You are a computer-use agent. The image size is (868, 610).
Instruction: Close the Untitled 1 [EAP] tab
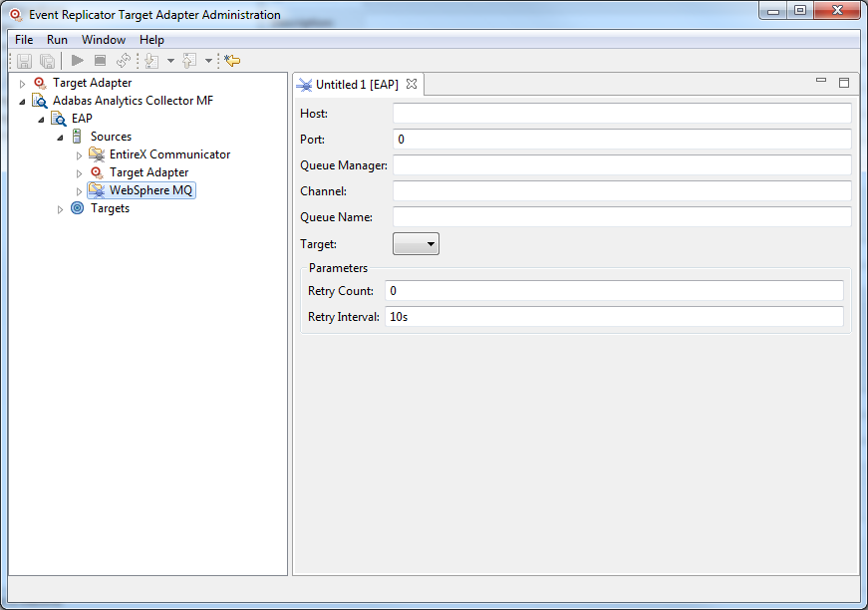point(412,84)
